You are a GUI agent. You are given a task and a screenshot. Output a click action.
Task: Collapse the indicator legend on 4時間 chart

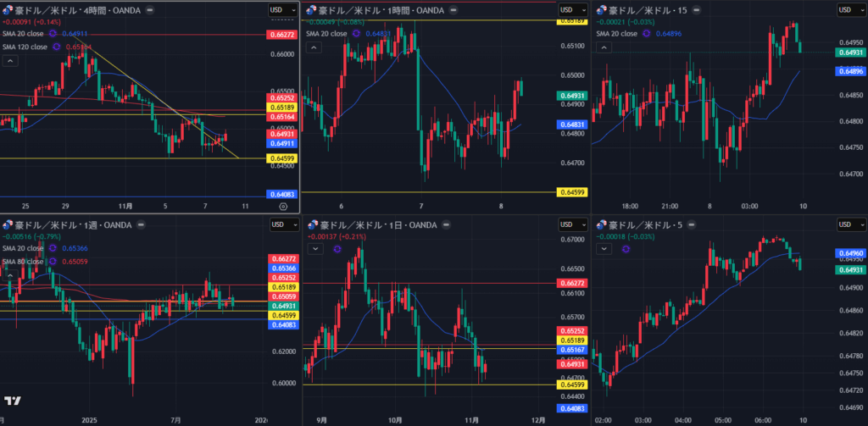[x=10, y=61]
